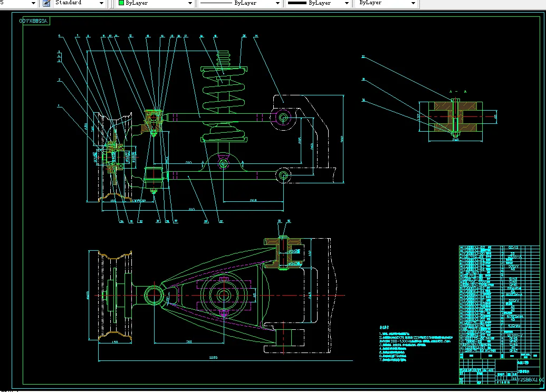546x392 pixels.
Task: Select the coil spring in the main view
Action: click(x=224, y=95)
